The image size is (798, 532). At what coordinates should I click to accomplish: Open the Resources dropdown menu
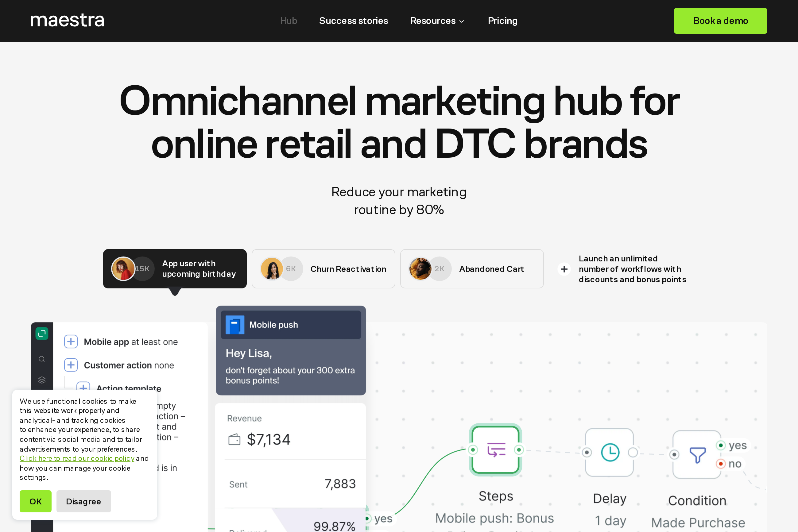[x=437, y=21]
